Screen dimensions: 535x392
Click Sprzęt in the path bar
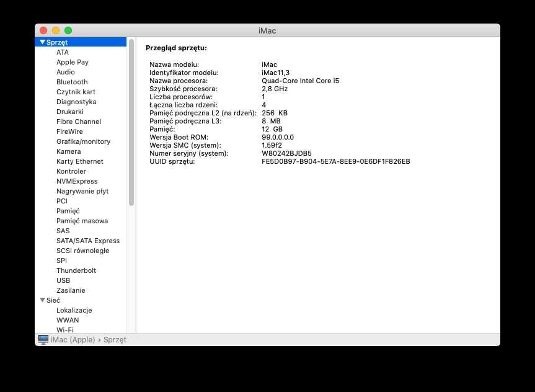click(115, 340)
